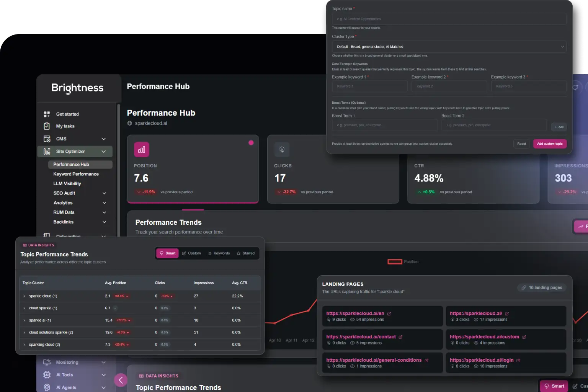
Task: Expand the "sparkle cloud (1)" topic row
Action: pos(24,296)
